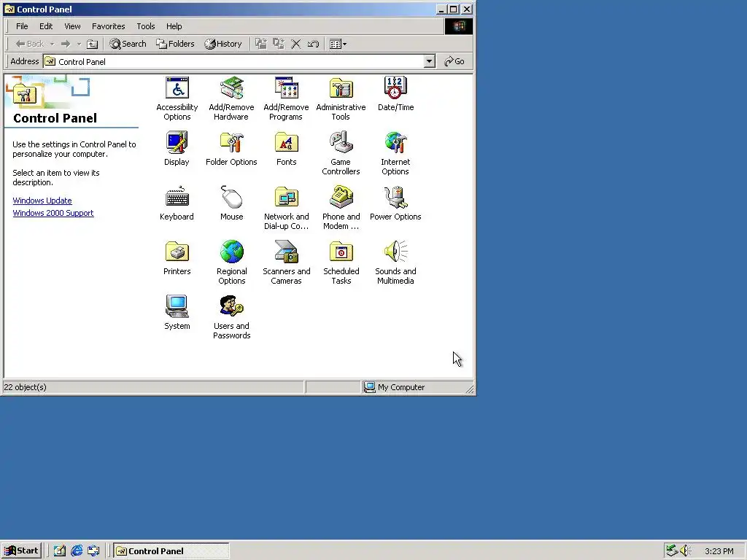Open Regional Options icon

[231, 262]
